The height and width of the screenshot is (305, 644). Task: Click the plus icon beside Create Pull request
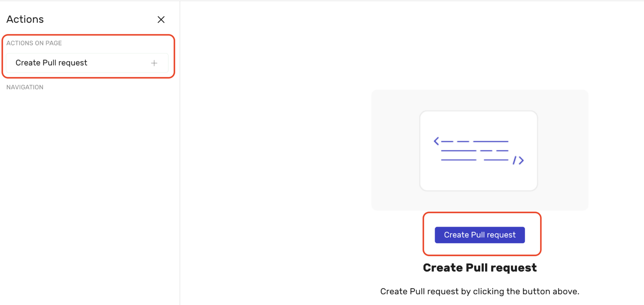click(x=154, y=63)
